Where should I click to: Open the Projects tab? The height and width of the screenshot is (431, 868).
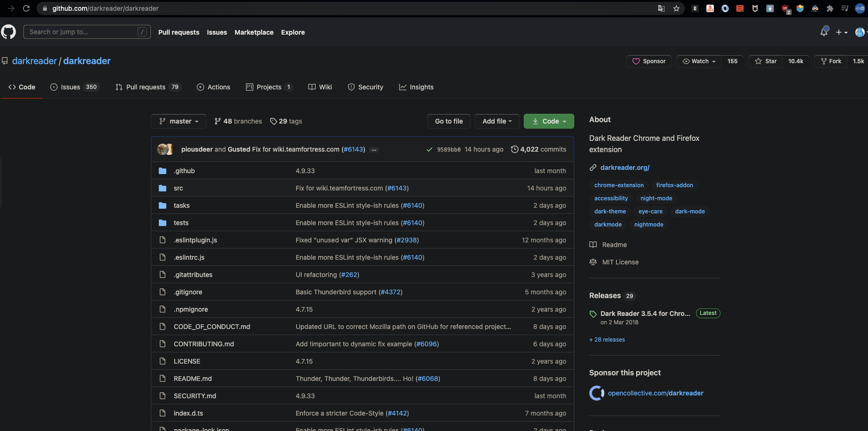click(269, 87)
